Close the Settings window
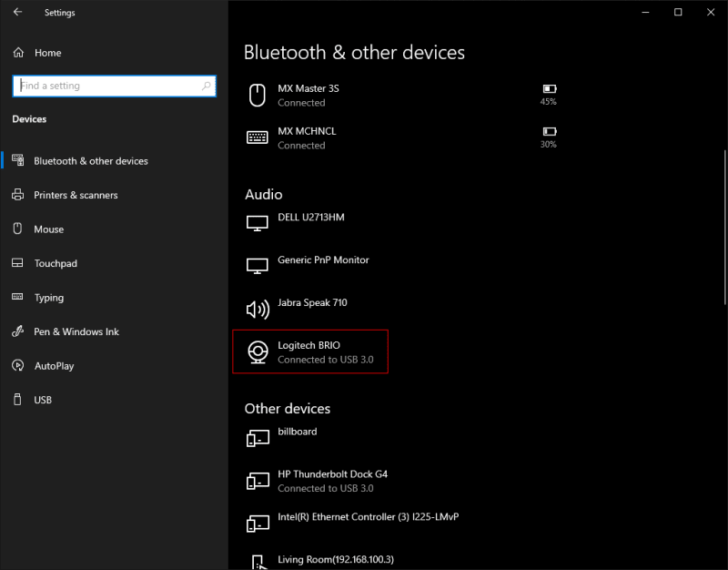 (711, 12)
